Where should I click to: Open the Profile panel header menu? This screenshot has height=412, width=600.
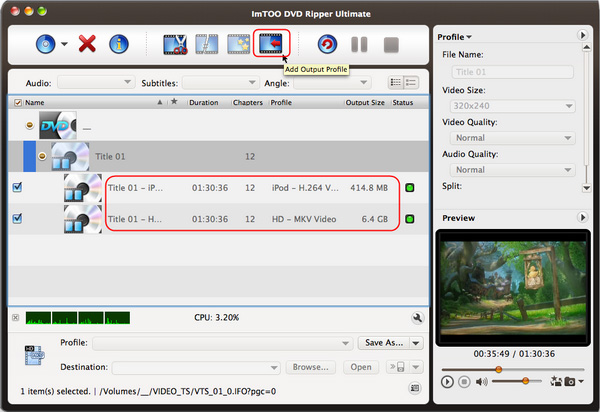click(454, 37)
